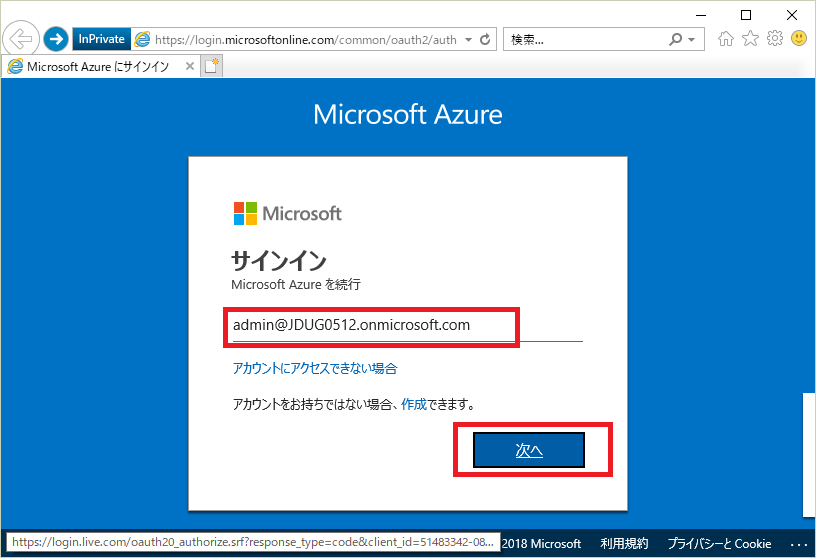The image size is (816, 558).
Task: Click the browser Back arrow button
Action: (x=21, y=39)
